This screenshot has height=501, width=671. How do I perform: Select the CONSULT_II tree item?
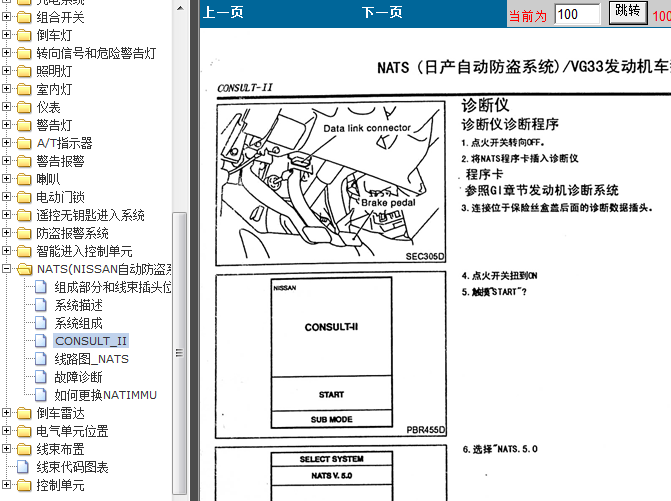coord(91,341)
